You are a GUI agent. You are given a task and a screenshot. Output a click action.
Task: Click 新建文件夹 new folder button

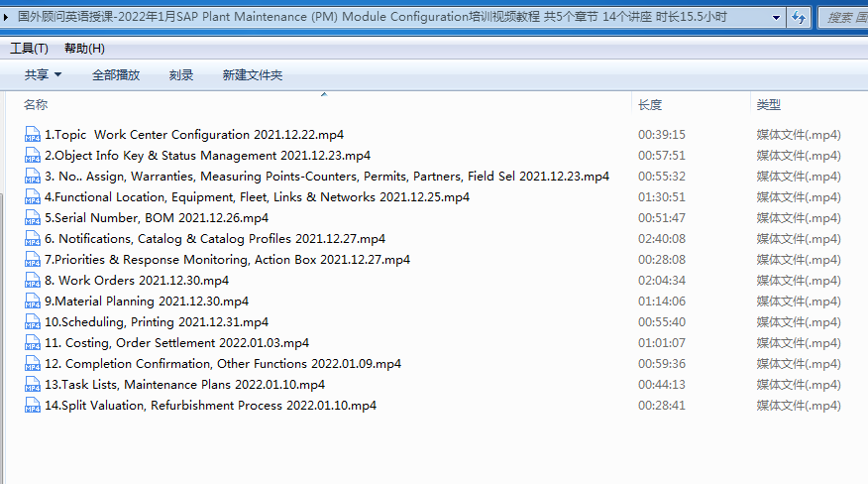pyautogui.click(x=253, y=74)
